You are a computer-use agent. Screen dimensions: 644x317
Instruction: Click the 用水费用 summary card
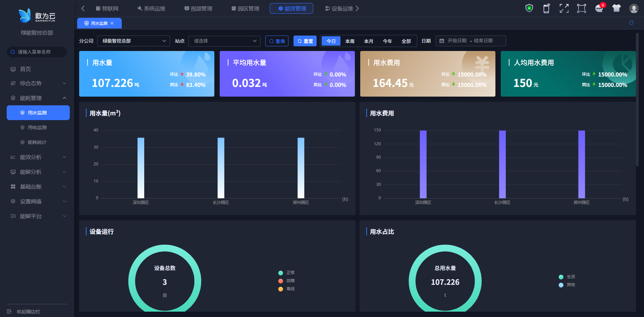(x=428, y=74)
